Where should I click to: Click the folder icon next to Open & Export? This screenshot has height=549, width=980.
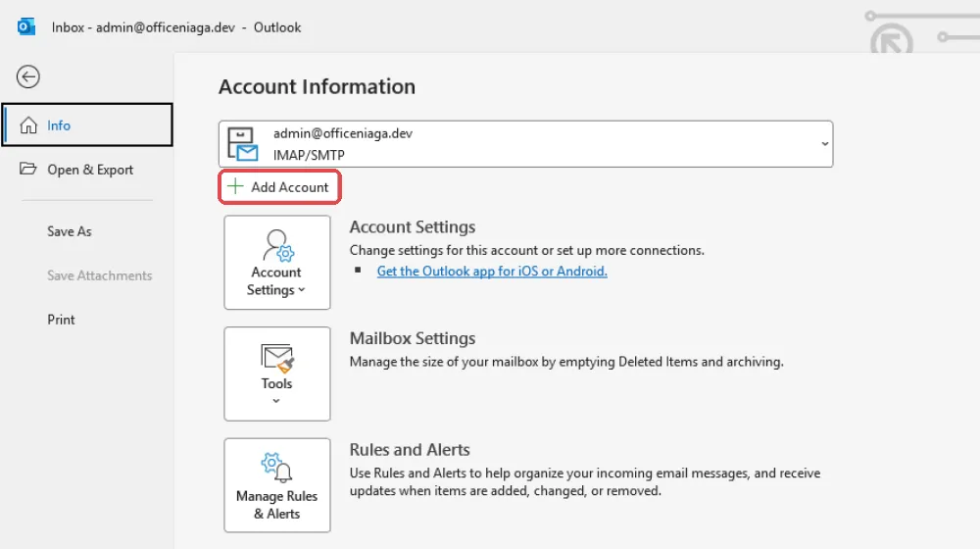pos(27,169)
